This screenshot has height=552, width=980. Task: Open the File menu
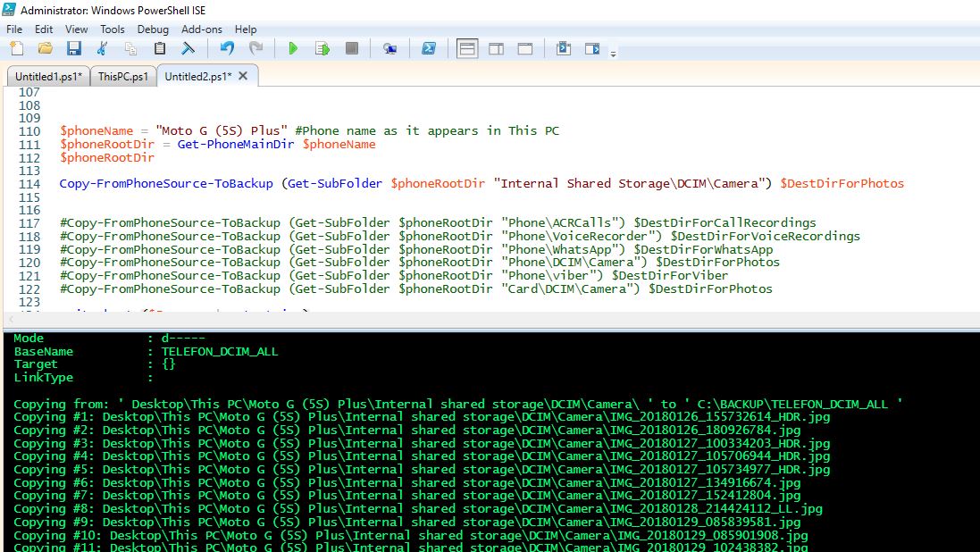(x=14, y=29)
